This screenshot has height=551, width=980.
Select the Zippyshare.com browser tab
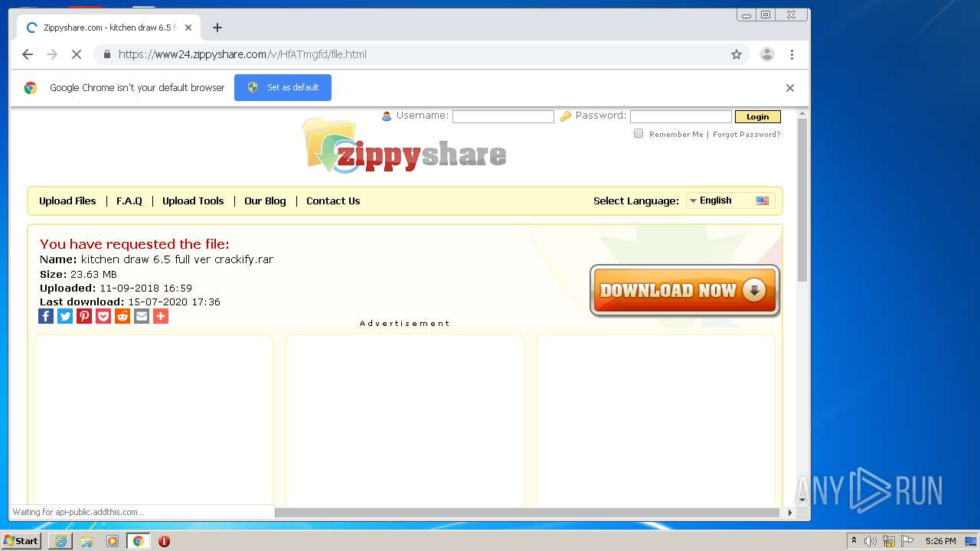107,28
